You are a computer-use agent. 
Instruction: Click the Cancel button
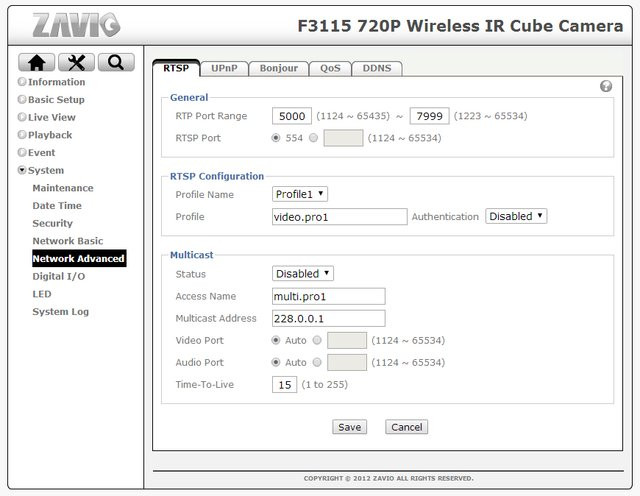tap(407, 427)
